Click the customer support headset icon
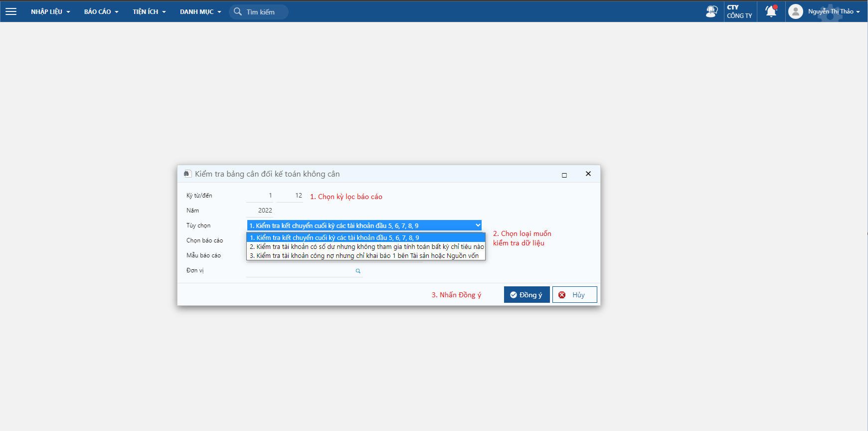868x431 pixels. [711, 11]
